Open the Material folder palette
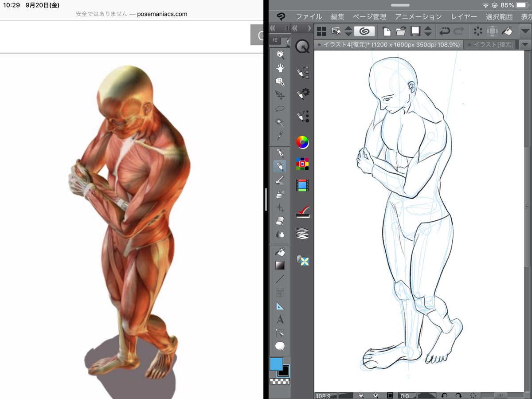The height and width of the screenshot is (399, 532). (303, 260)
